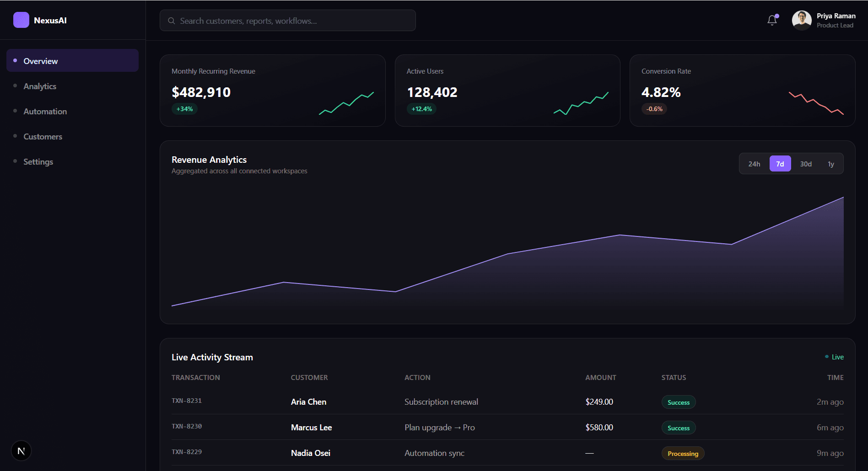Screen dimensions: 868x471
Task: Click Marcus Lee's Success status badge
Action: tap(679, 428)
